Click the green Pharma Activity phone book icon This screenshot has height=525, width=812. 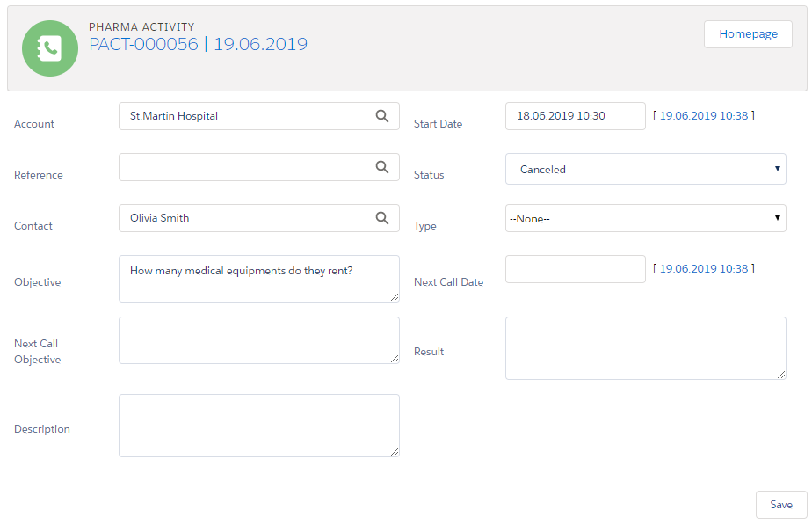(50, 48)
